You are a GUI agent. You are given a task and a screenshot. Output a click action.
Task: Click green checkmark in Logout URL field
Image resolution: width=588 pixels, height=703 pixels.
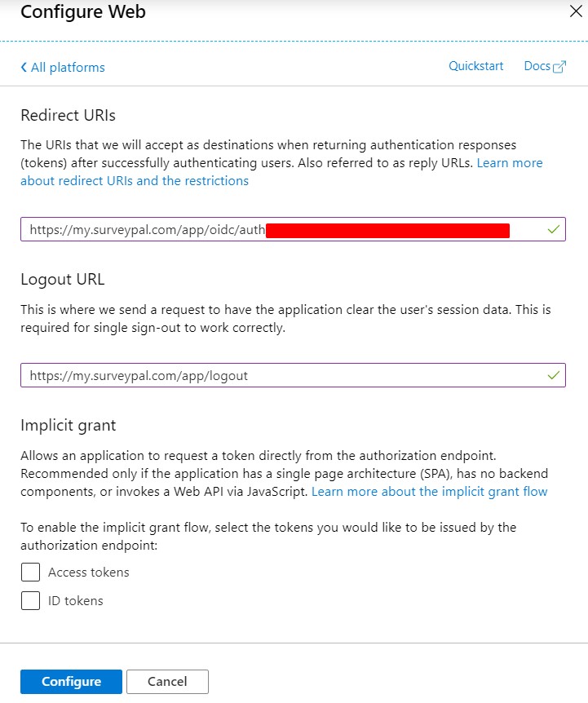coord(554,375)
